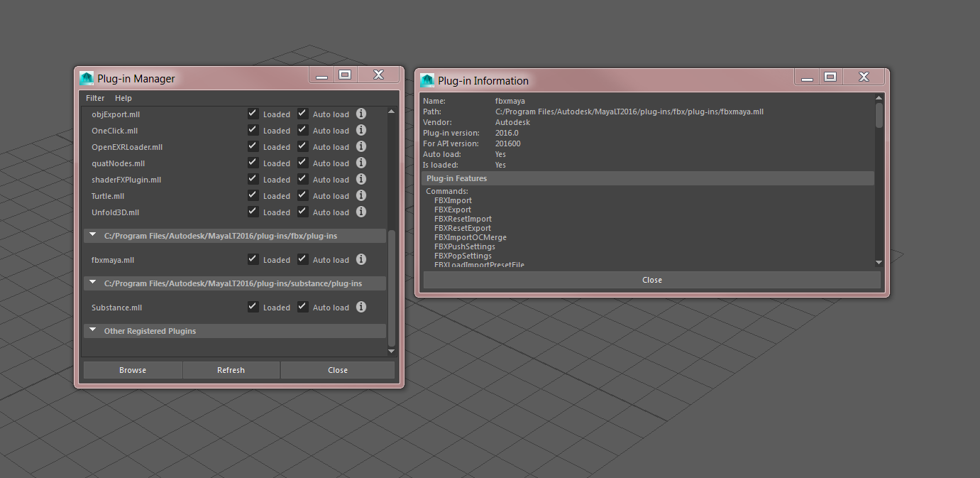Refresh the plug-in list
Viewport: 980px width, 478px height.
pyautogui.click(x=231, y=369)
